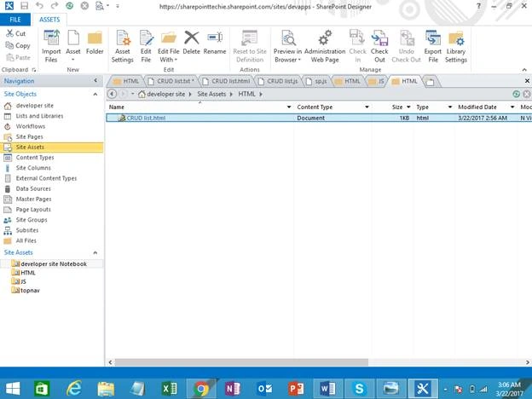This screenshot has height=399, width=532.
Task: Open Library Settings
Action: [456, 46]
